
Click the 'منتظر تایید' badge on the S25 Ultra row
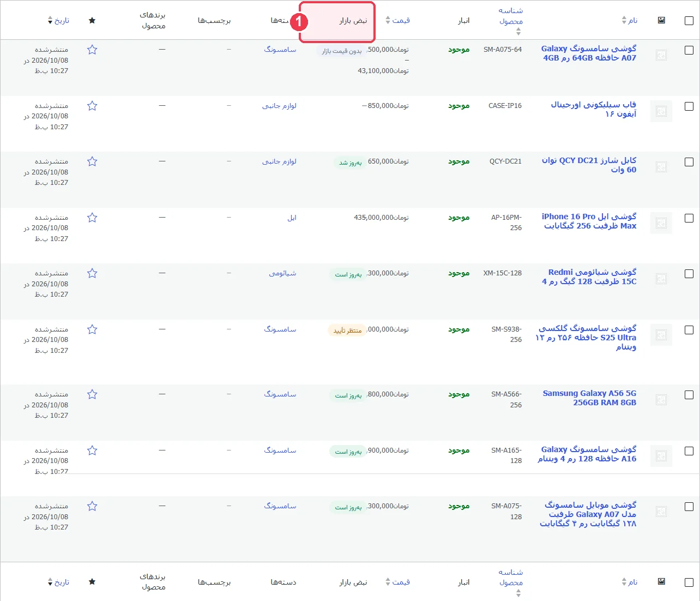(347, 330)
